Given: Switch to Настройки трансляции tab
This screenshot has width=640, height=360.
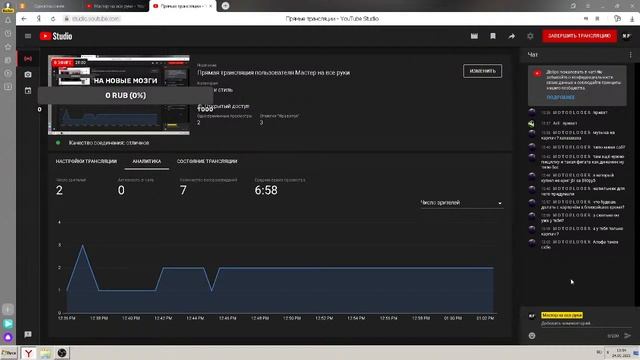Looking at the screenshot, I should (x=86, y=161).
